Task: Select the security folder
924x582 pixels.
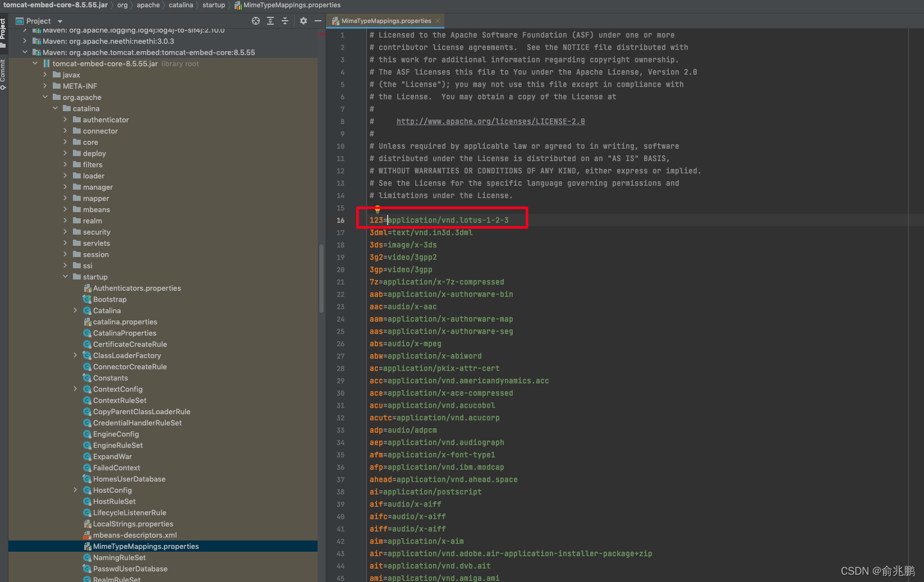Action: click(96, 232)
